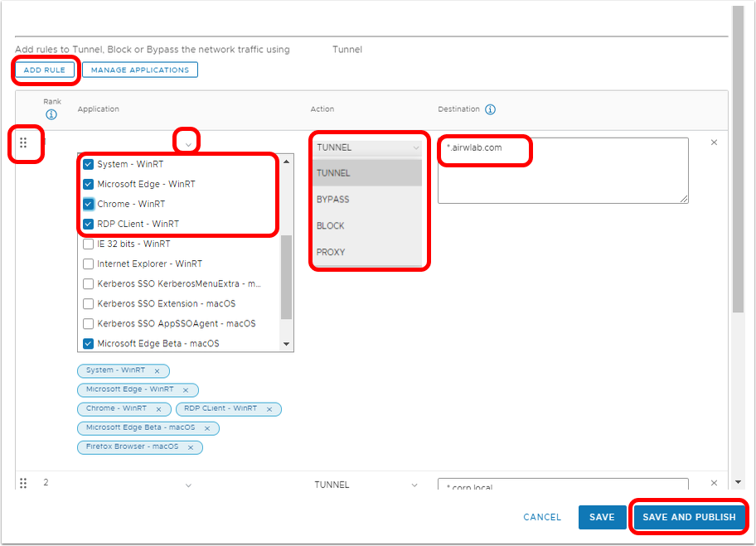Click the ADD RULE button
Image resolution: width=756 pixels, height=546 pixels.
(x=45, y=70)
